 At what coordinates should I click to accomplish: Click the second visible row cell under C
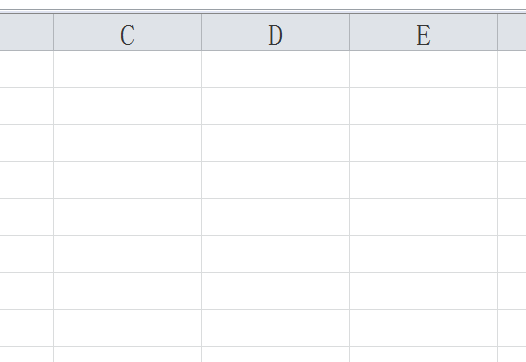pos(127,106)
